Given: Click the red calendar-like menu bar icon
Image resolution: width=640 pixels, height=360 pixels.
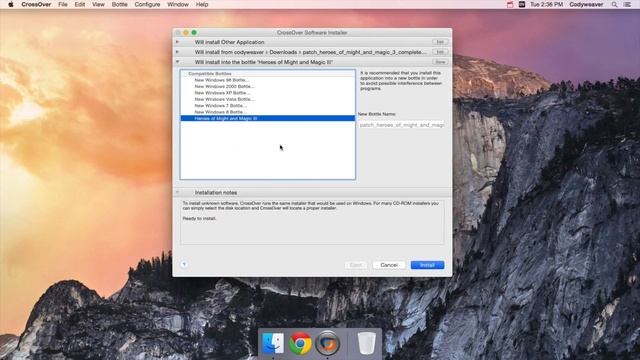Looking at the screenshot, I should pos(510,4).
